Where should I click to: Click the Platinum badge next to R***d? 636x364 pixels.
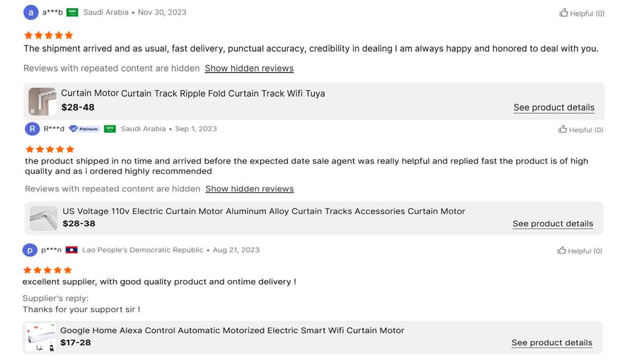(84, 129)
